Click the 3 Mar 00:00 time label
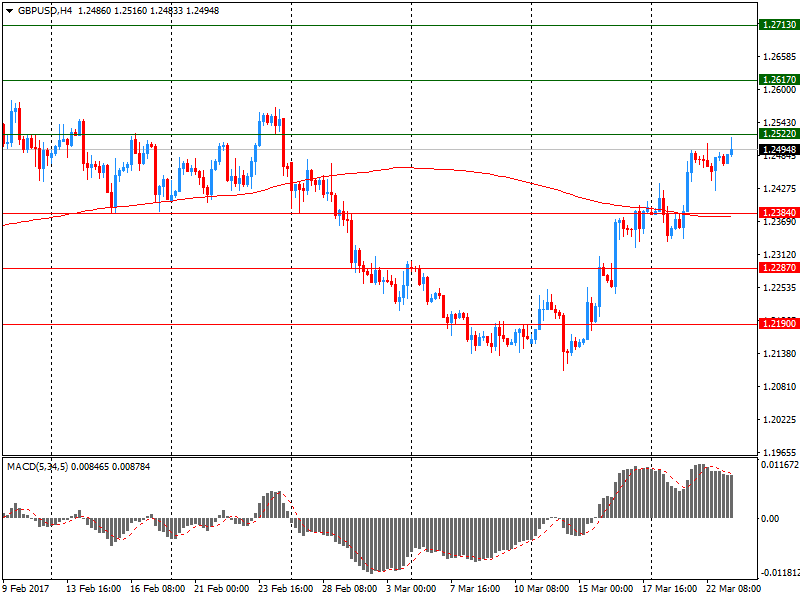This screenshot has height=600, width=800. coord(411,589)
